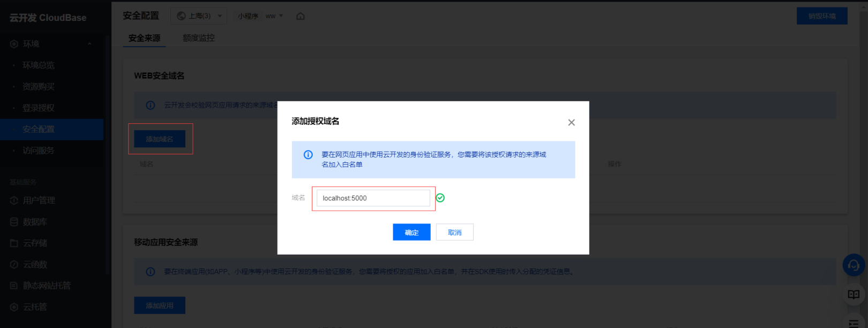Click the info icon in dialog notice
Screen dimensions: 868x328
308,154
